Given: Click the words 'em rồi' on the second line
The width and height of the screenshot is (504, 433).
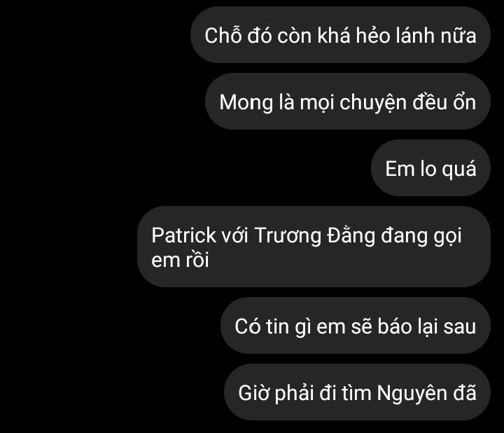Looking at the screenshot, I should (180, 260).
